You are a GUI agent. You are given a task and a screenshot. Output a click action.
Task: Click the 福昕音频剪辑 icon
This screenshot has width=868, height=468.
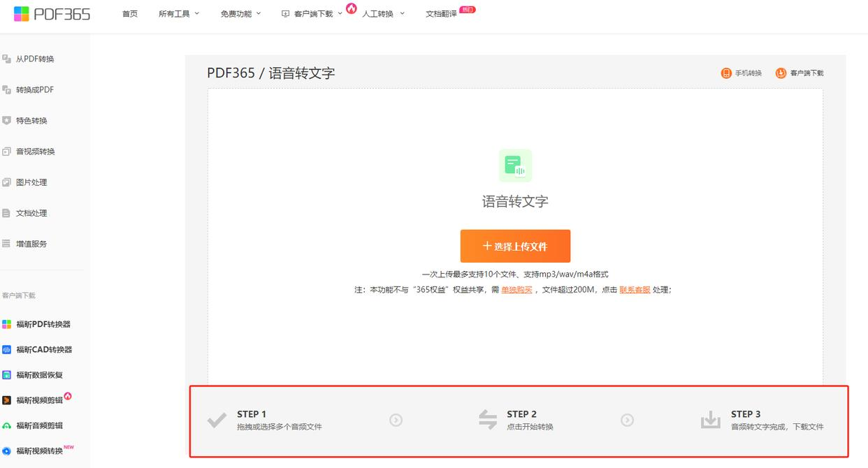tap(7, 425)
